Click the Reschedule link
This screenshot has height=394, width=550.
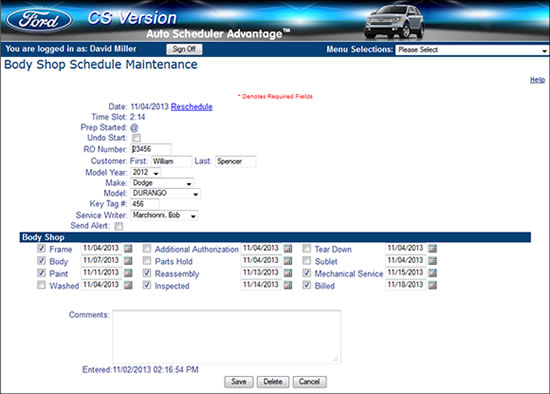coord(192,107)
